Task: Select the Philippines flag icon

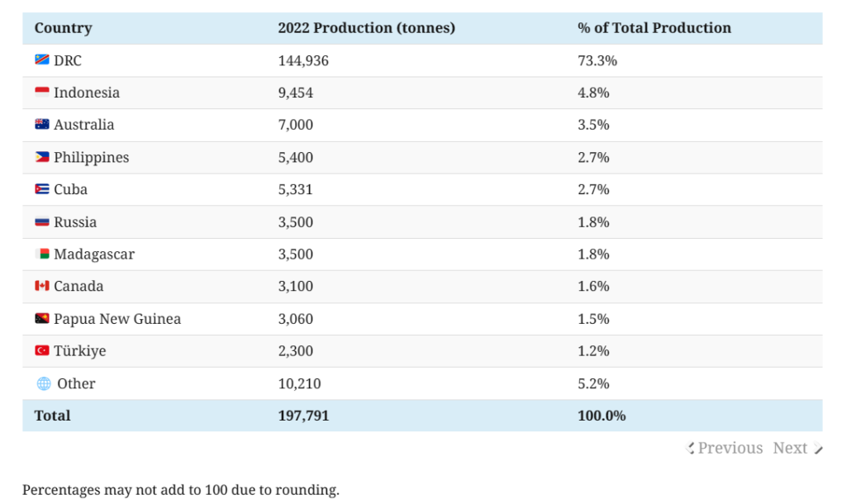Action: click(x=42, y=157)
